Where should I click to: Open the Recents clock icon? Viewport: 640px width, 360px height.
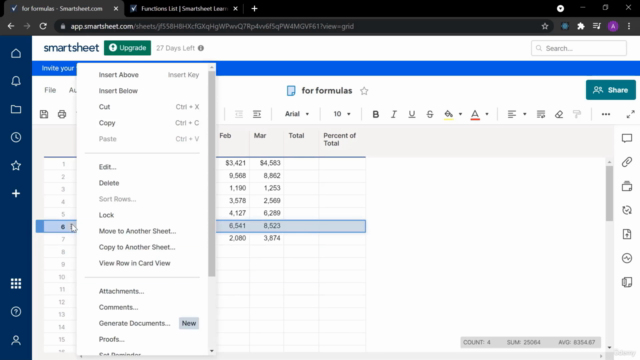coord(16,137)
